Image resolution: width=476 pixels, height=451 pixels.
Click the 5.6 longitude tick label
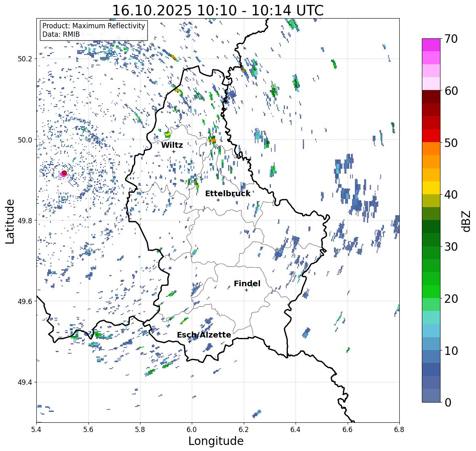(x=88, y=430)
